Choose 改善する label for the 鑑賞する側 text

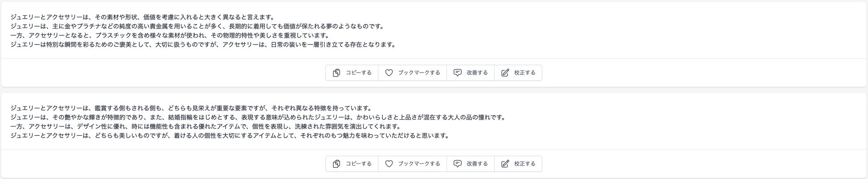pyautogui.click(x=477, y=163)
